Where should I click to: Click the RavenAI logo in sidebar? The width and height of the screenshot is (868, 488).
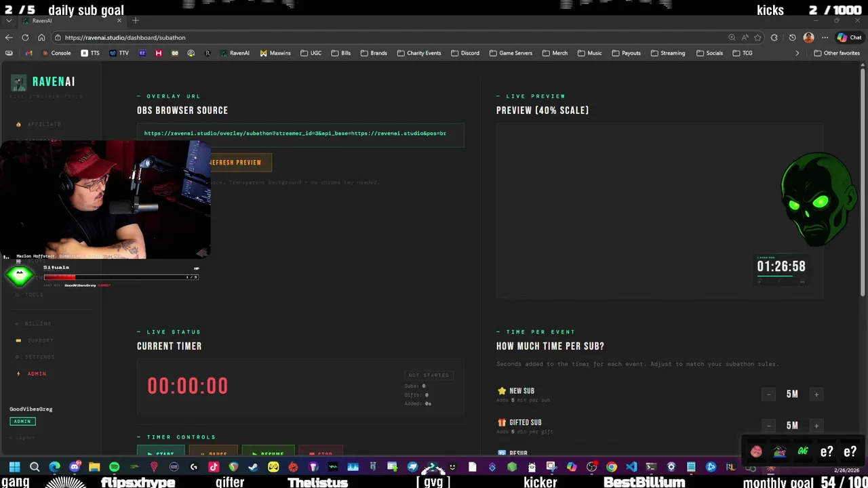point(43,82)
